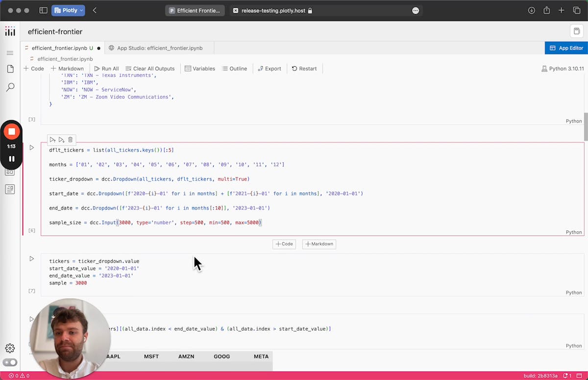Screen dimensions: 588x380
Task: Expand the ellipsis menu near the address bar
Action: (416, 10)
